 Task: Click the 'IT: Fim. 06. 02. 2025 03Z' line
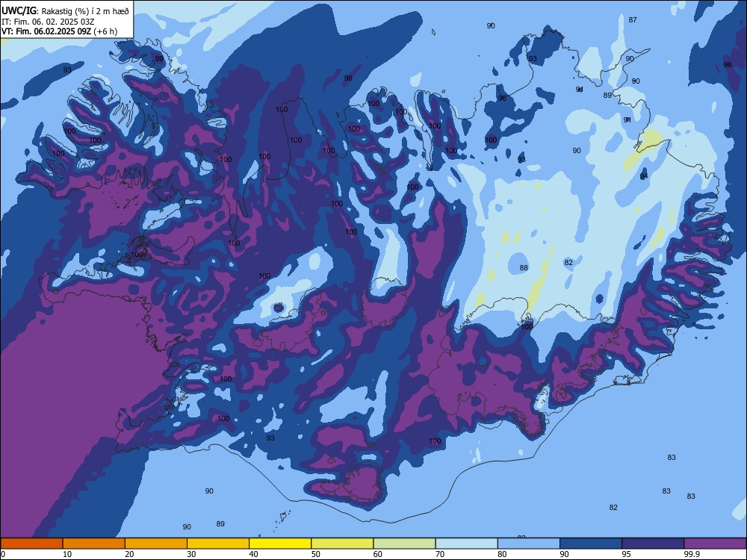click(48, 22)
